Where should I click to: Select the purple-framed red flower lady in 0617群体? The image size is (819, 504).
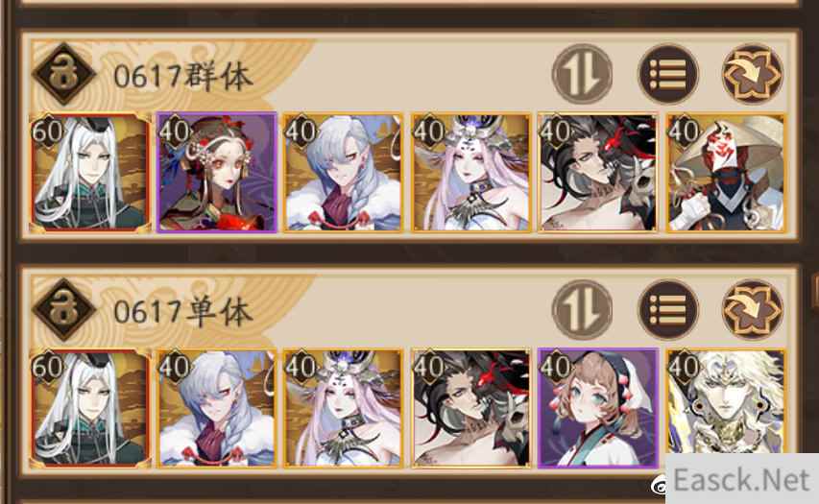(x=216, y=173)
